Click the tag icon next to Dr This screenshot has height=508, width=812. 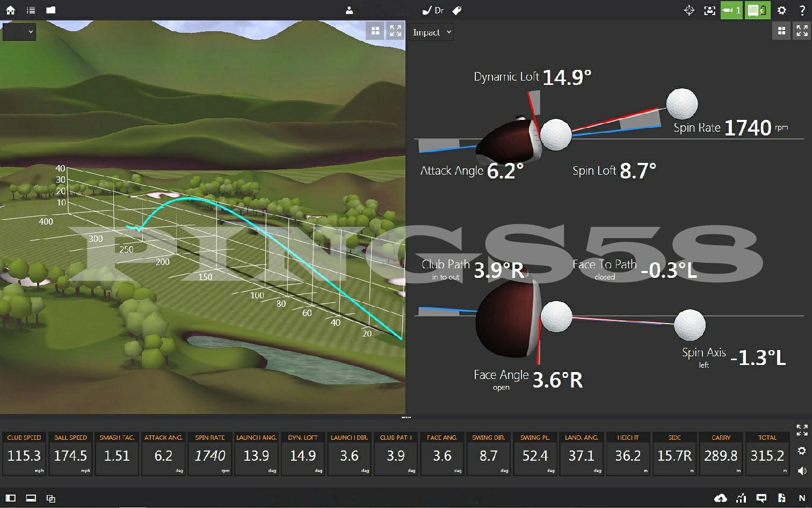[456, 10]
